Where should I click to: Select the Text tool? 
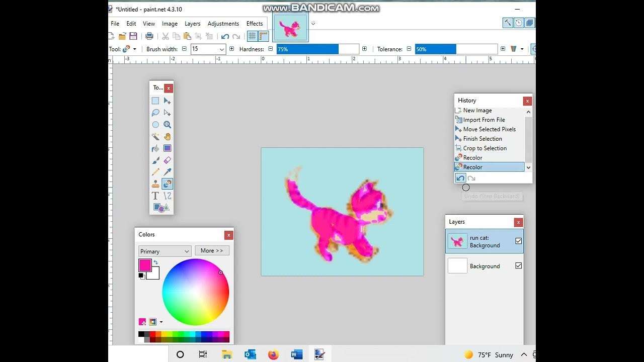[x=155, y=196]
